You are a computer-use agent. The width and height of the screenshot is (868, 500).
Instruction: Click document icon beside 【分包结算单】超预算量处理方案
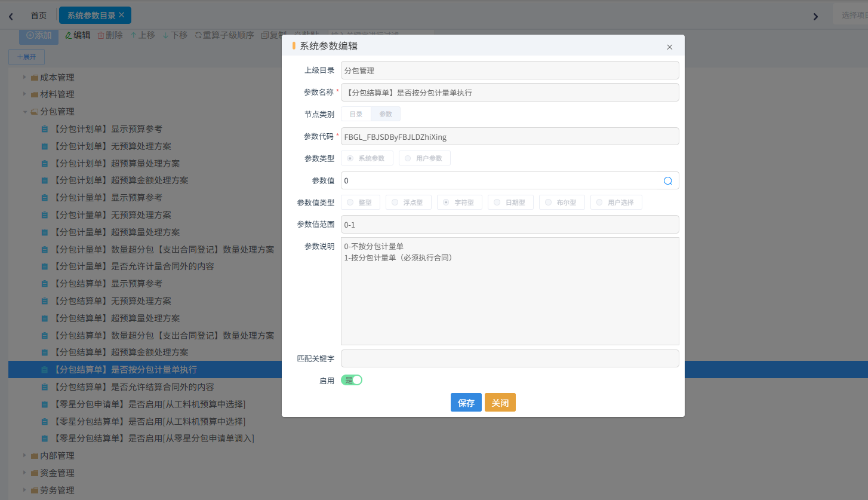tap(45, 318)
